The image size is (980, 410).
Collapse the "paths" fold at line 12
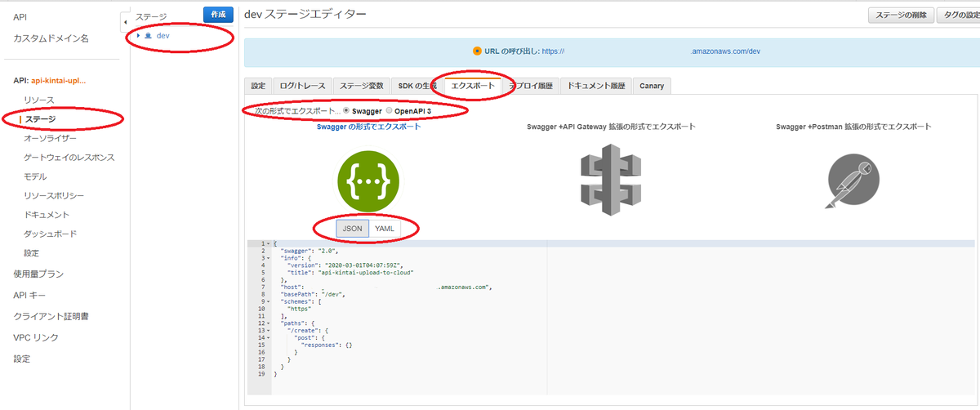[267, 324]
